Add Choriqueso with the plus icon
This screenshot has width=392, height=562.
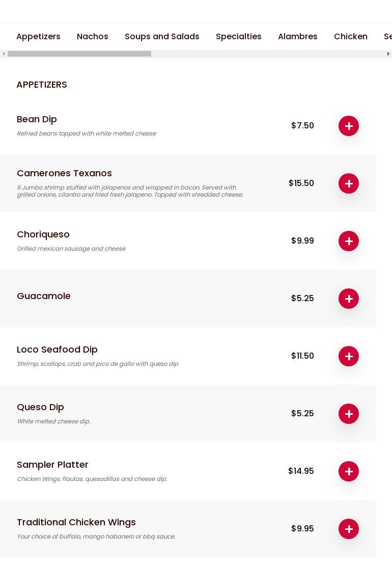pos(349,241)
